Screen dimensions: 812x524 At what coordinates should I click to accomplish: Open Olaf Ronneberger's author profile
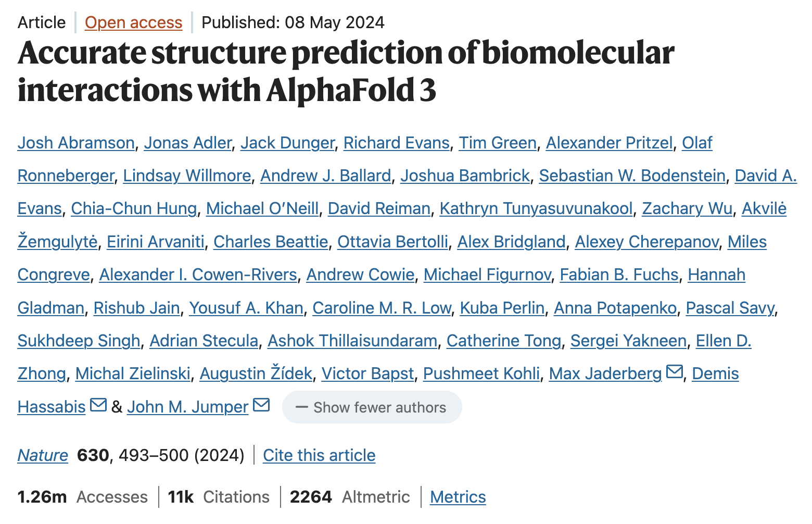click(65, 176)
